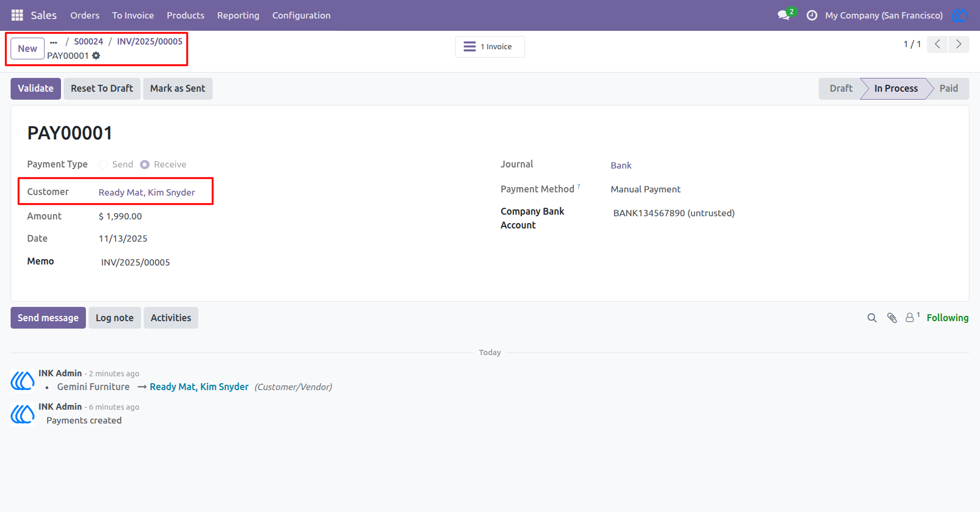Go to previous record arrow
The height and width of the screenshot is (512, 980).
pyautogui.click(x=938, y=44)
